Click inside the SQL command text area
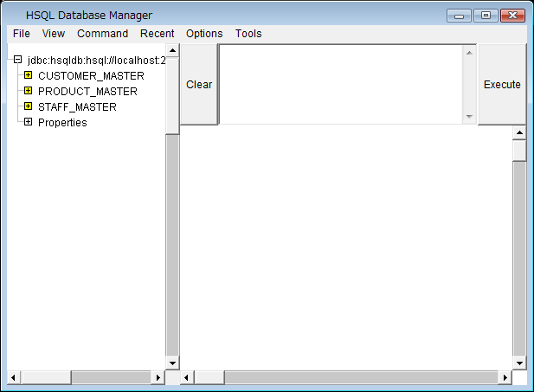The image size is (534, 392). (340, 85)
